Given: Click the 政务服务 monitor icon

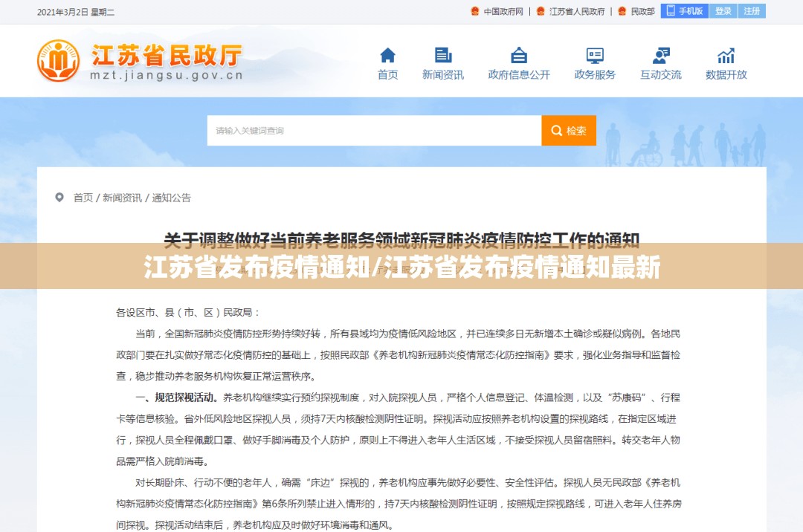Looking at the screenshot, I should [595, 56].
